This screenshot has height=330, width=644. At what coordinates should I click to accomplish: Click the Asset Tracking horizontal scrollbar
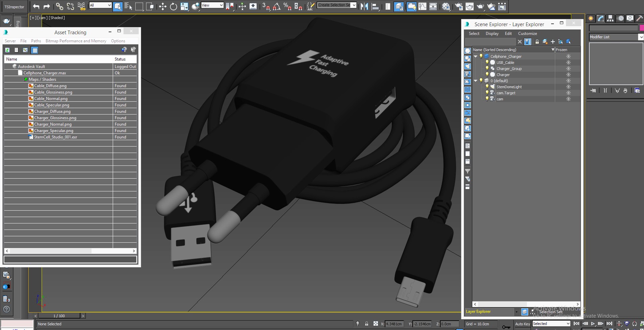coord(70,251)
